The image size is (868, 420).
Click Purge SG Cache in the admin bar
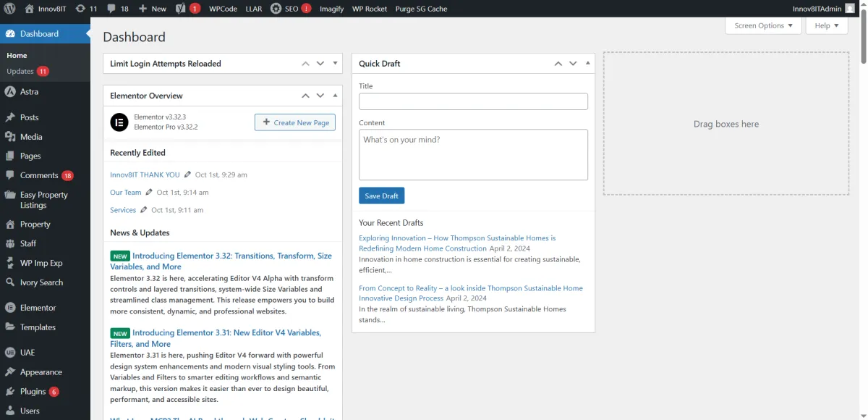pyautogui.click(x=421, y=9)
